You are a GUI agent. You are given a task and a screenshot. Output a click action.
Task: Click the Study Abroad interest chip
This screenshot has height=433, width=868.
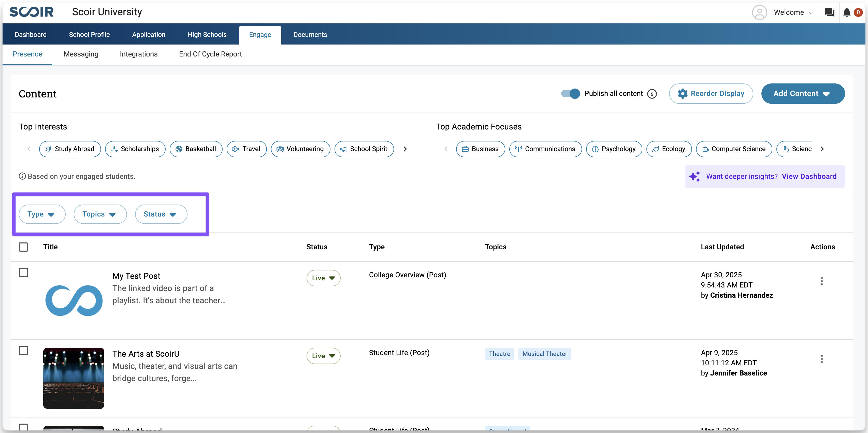coord(70,149)
